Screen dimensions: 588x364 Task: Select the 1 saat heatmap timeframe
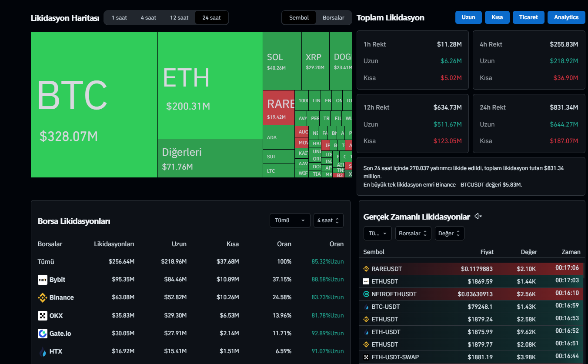pyautogui.click(x=119, y=18)
